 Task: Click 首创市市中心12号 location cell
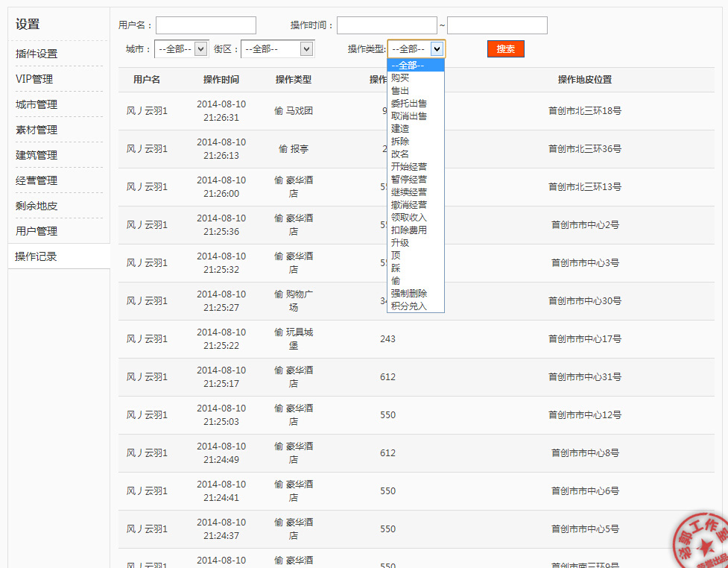pos(585,415)
